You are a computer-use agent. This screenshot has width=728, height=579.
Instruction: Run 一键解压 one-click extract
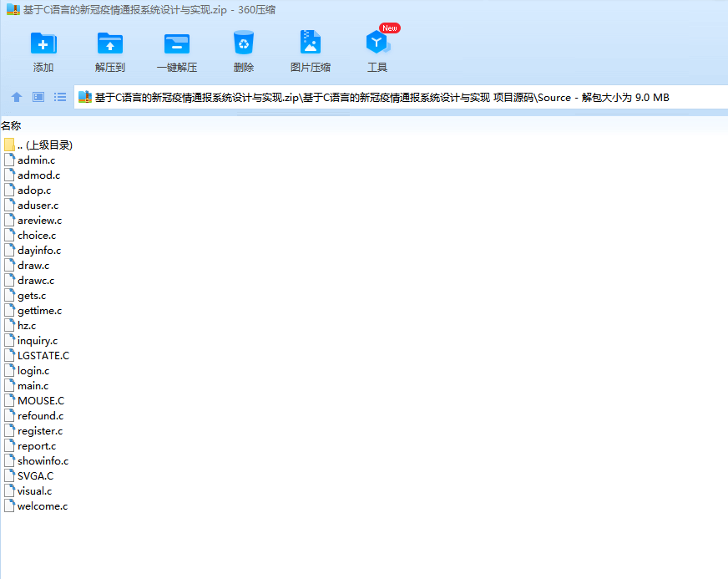(177, 43)
